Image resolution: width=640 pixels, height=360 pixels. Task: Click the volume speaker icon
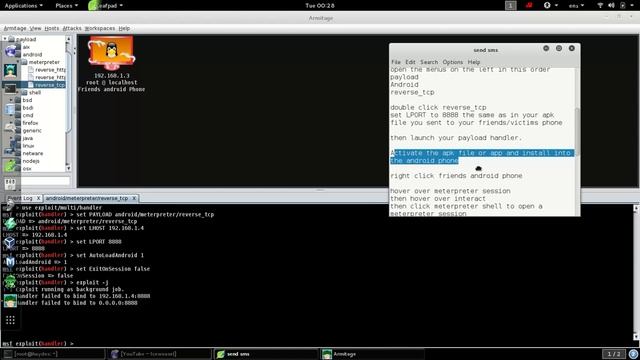[611, 5]
